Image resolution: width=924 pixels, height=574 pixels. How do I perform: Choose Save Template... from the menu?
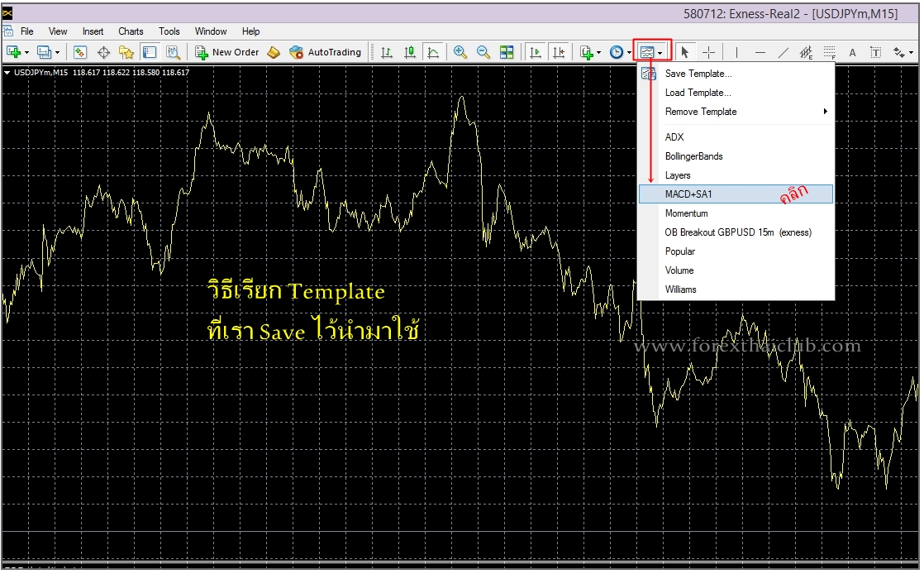point(736,74)
